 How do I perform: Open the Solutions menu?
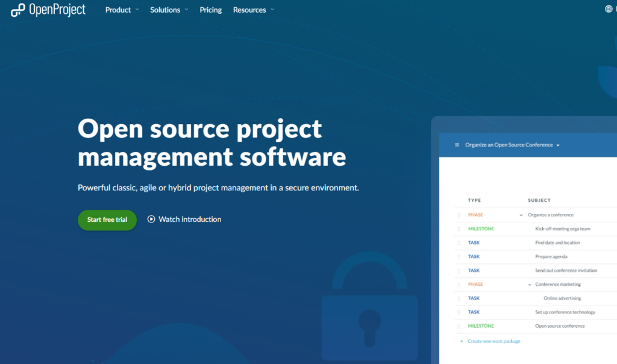click(x=165, y=10)
